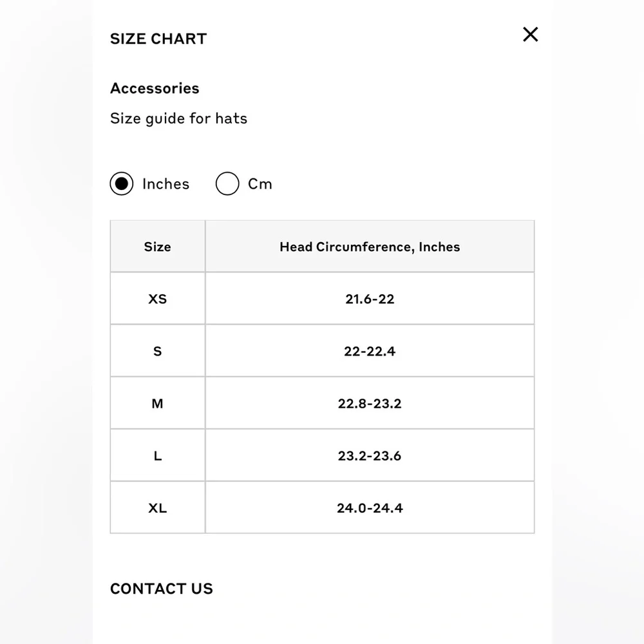Click the Head Circumference, Inches header
The image size is (644, 644).
coord(370,247)
